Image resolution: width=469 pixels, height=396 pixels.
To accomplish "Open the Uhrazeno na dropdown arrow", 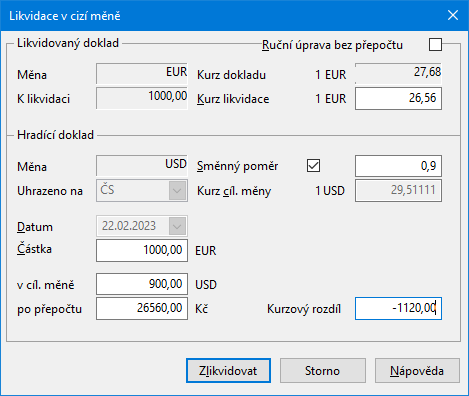I will (x=177, y=191).
